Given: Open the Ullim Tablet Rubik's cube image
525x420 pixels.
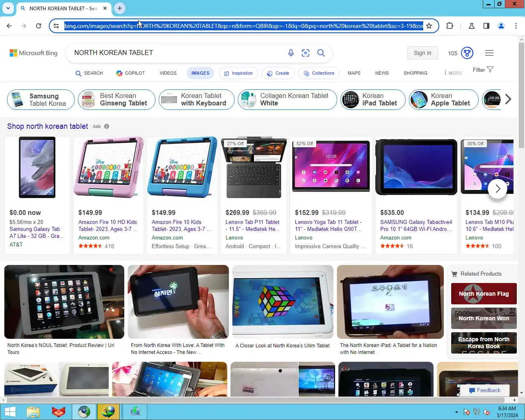Looking at the screenshot, I should [x=283, y=302].
